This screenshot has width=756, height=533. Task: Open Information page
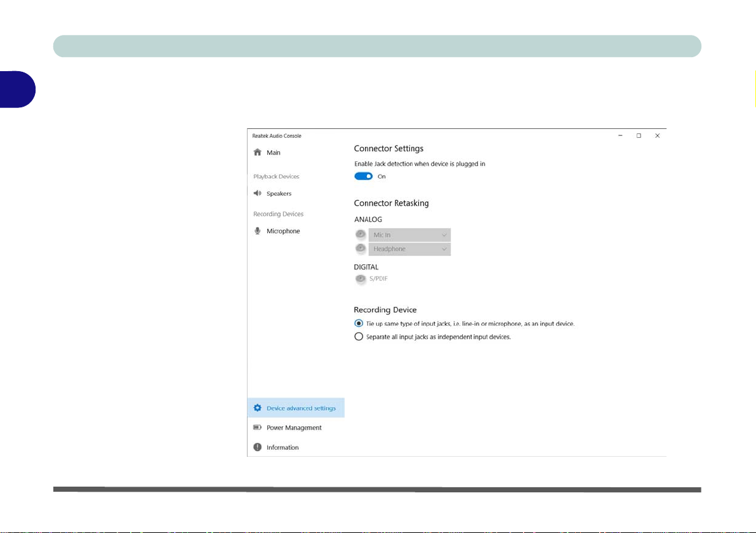[282, 447]
